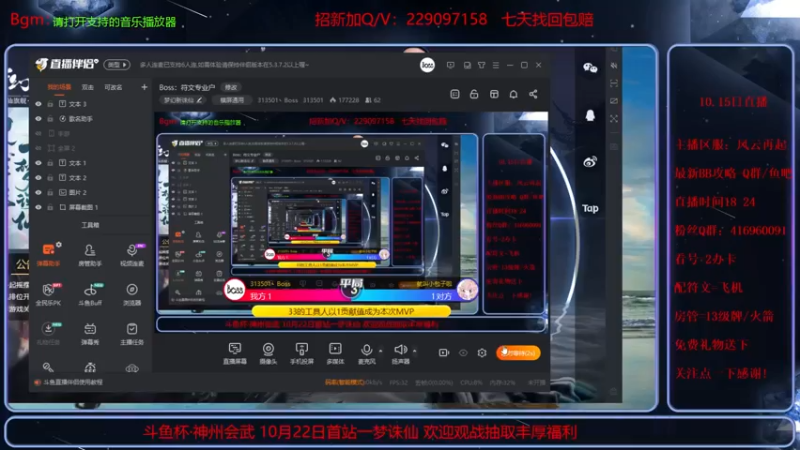
Task: Open the gear settings next to the start button
Action: click(482, 353)
